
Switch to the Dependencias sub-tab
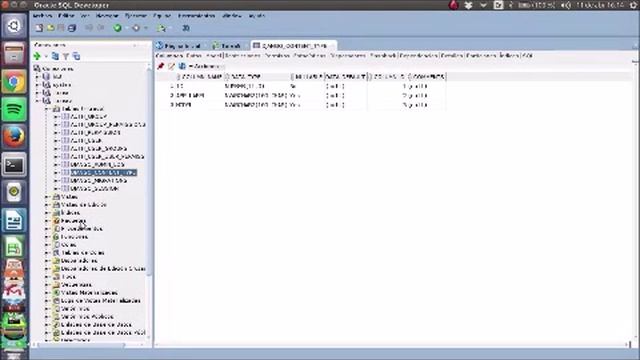point(418,55)
